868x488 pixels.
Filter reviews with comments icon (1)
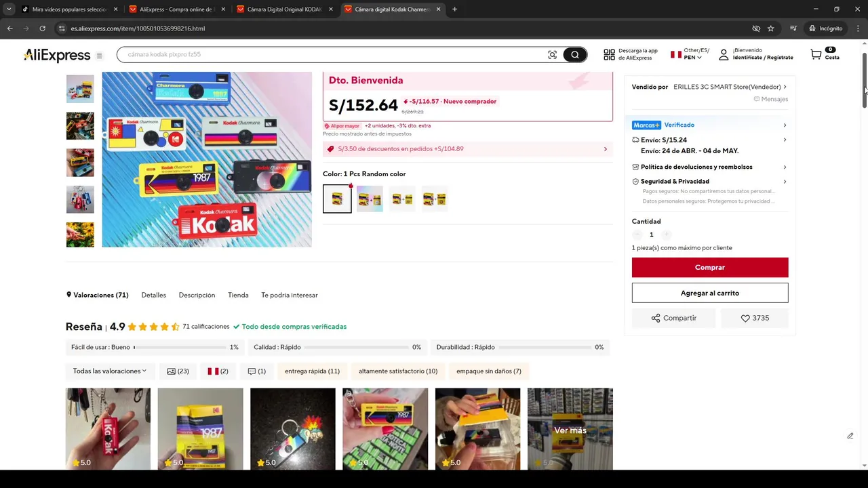257,371
